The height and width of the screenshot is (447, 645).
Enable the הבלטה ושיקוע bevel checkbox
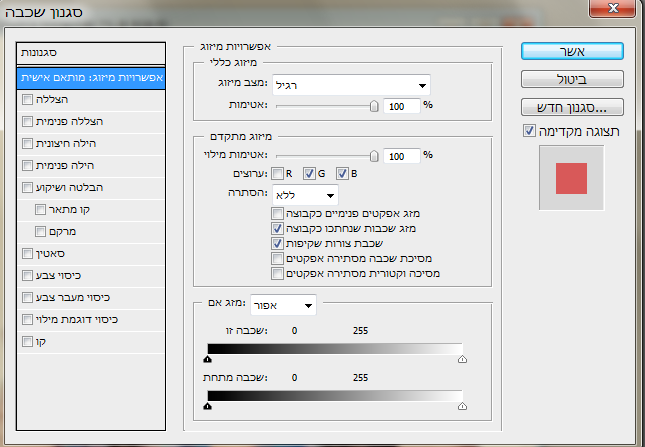27,188
